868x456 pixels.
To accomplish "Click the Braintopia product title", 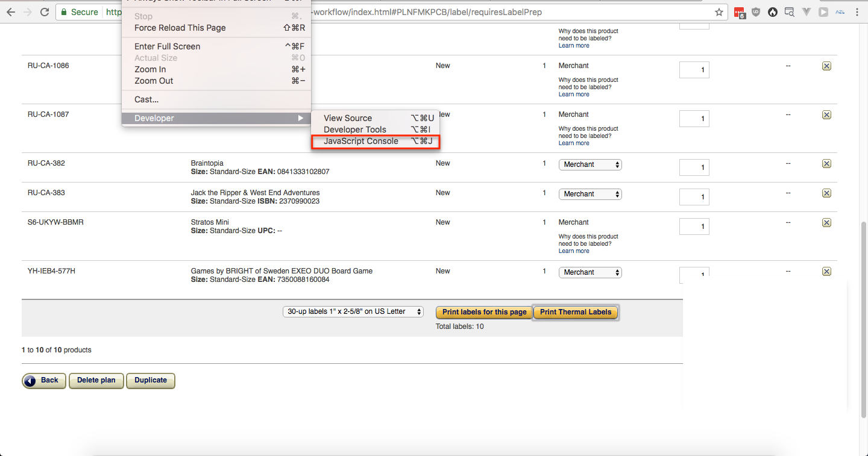I will [x=207, y=163].
